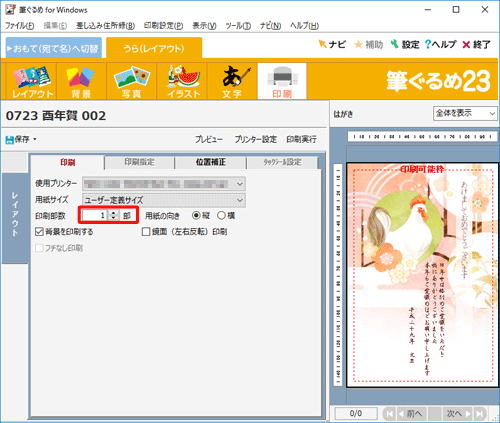
Task: Jump to first page navigation icon
Action: pyautogui.click(x=389, y=414)
